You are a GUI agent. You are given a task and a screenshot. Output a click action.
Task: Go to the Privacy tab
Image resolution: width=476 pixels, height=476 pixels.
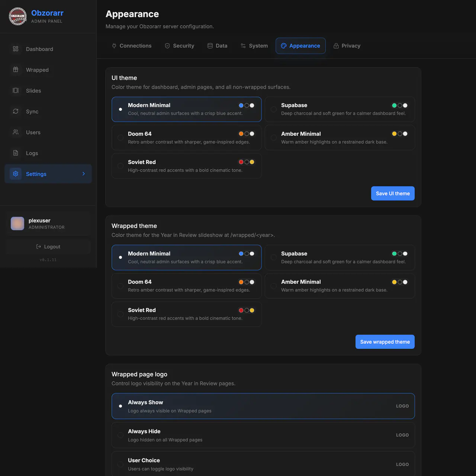tap(347, 46)
